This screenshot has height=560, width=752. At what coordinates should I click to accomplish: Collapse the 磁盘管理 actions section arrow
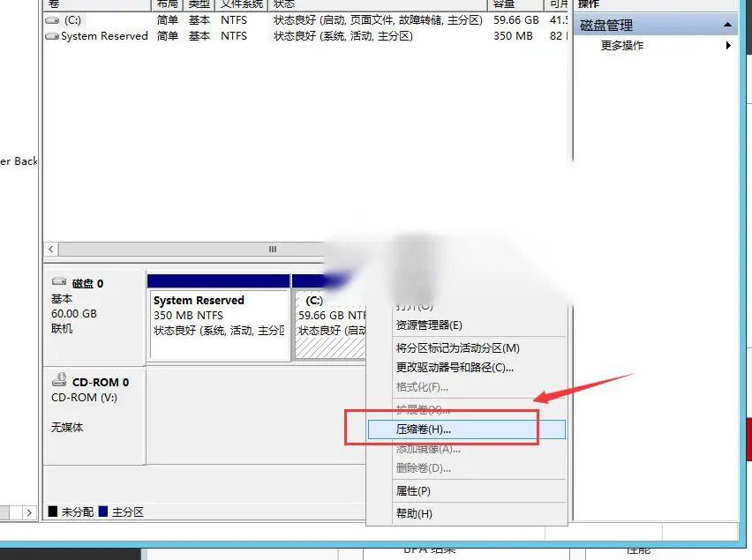coord(727,25)
